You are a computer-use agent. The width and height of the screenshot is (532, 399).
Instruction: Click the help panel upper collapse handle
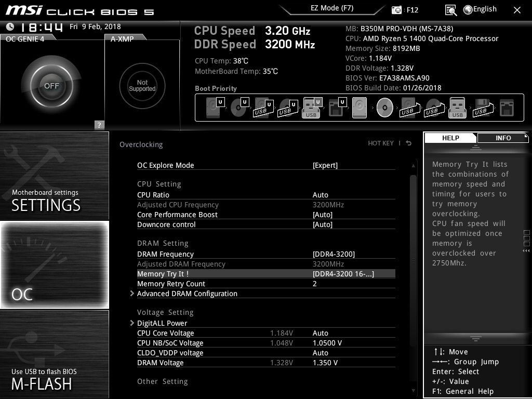(476, 148)
